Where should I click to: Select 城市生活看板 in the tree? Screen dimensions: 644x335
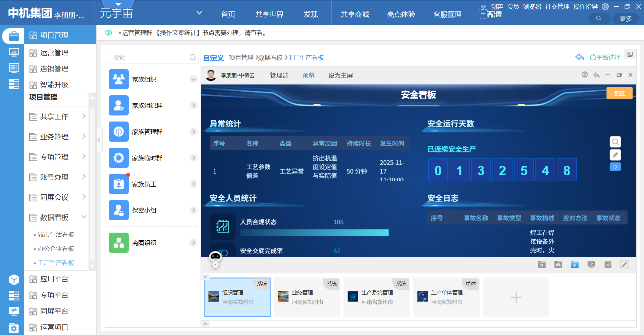56,235
